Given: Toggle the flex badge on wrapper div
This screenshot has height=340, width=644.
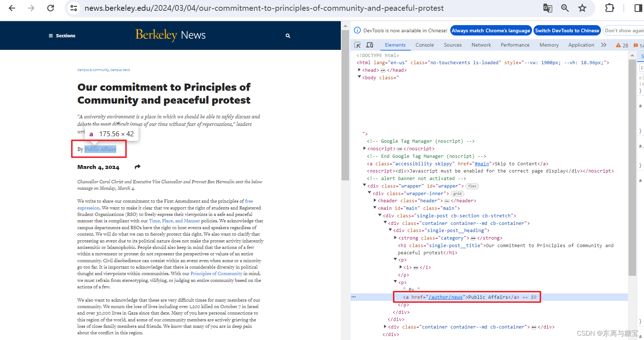Looking at the screenshot, I should [x=472, y=186].
